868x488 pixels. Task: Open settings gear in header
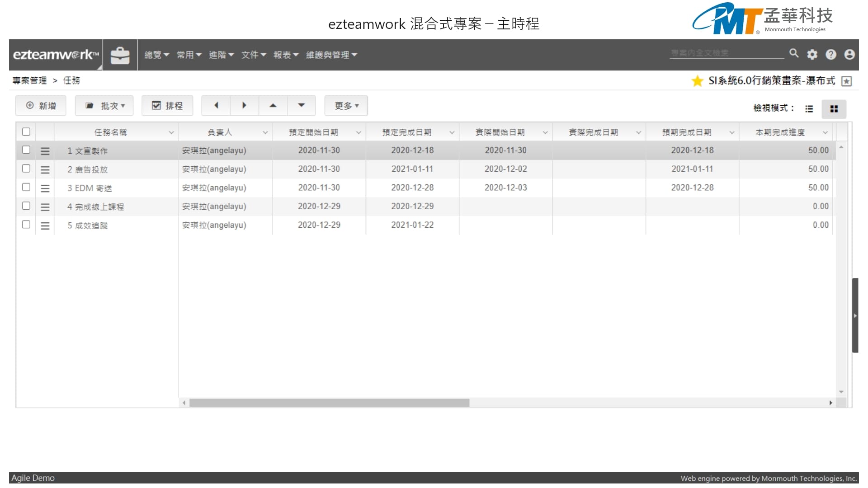(812, 55)
